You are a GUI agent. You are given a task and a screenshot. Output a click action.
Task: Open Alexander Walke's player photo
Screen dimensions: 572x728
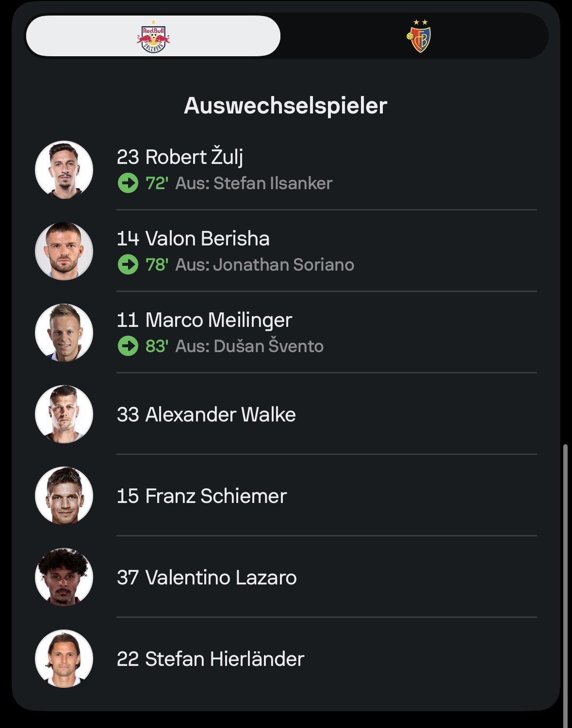[x=64, y=414]
